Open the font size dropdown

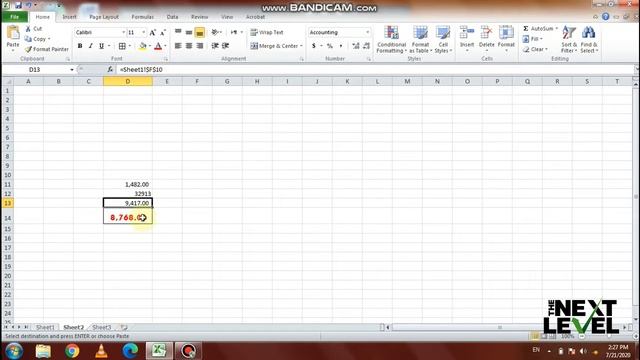click(x=144, y=32)
